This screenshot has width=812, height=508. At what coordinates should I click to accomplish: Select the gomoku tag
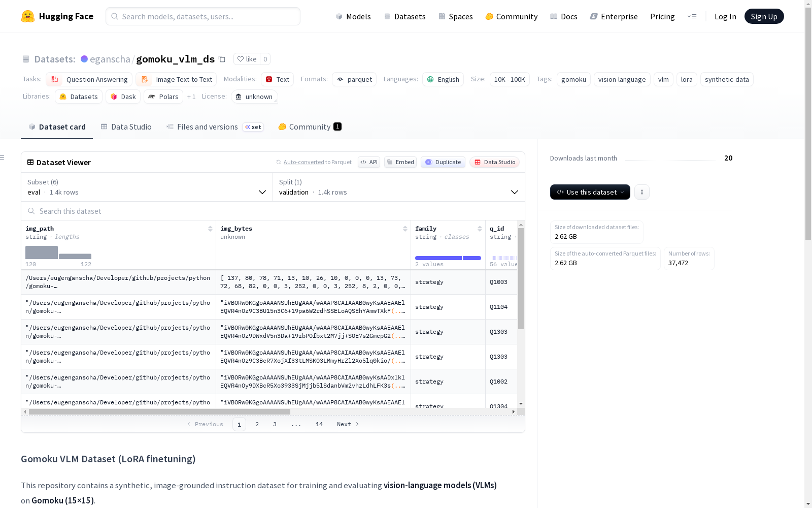click(573, 79)
